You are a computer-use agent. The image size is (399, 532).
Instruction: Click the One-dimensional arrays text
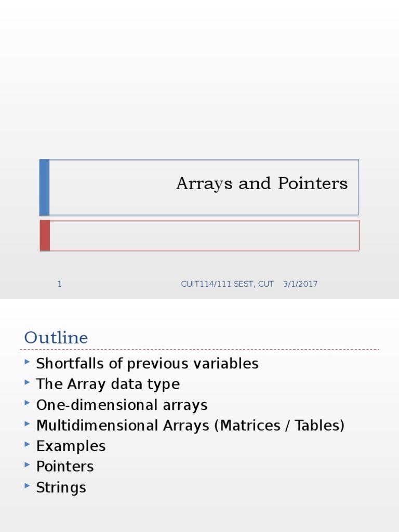pos(122,405)
